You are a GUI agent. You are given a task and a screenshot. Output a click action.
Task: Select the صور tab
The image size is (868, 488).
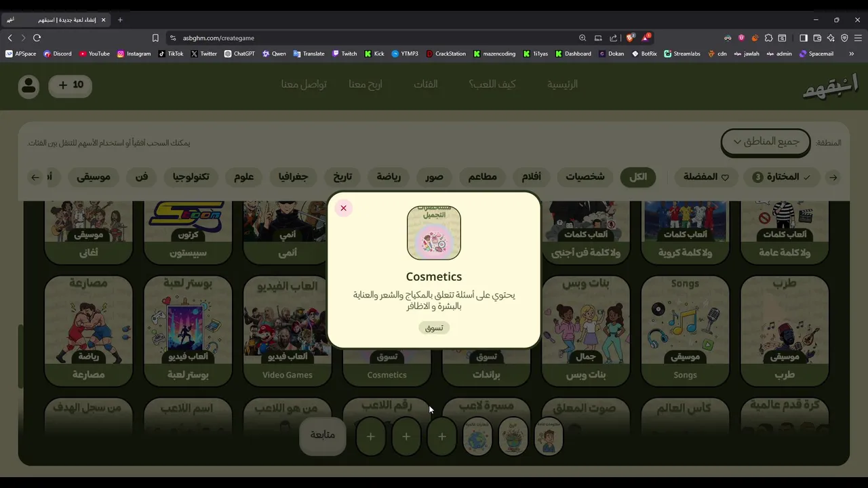(435, 177)
